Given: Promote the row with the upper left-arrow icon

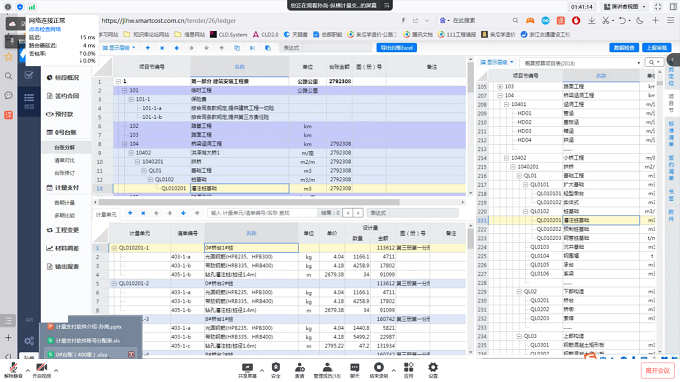Looking at the screenshot, I should tap(177, 48).
